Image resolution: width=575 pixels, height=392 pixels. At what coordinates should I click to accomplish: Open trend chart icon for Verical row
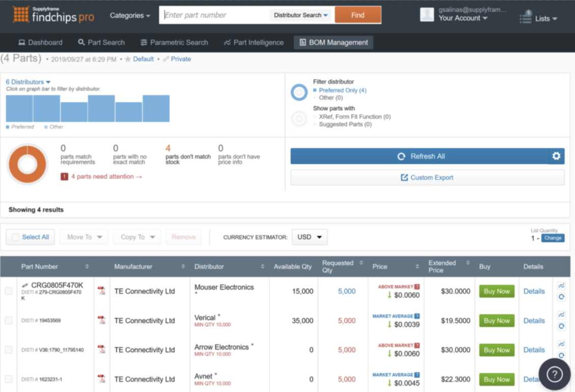[561, 315]
